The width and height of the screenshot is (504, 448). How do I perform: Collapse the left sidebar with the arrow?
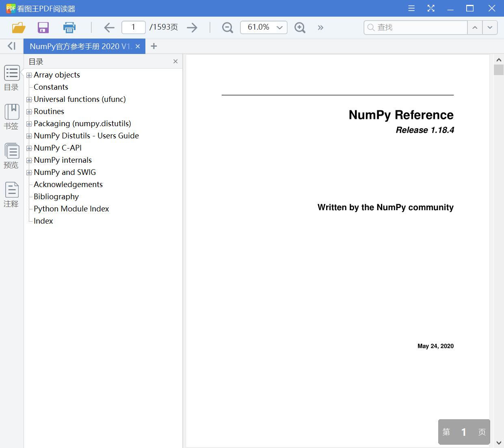[11, 46]
